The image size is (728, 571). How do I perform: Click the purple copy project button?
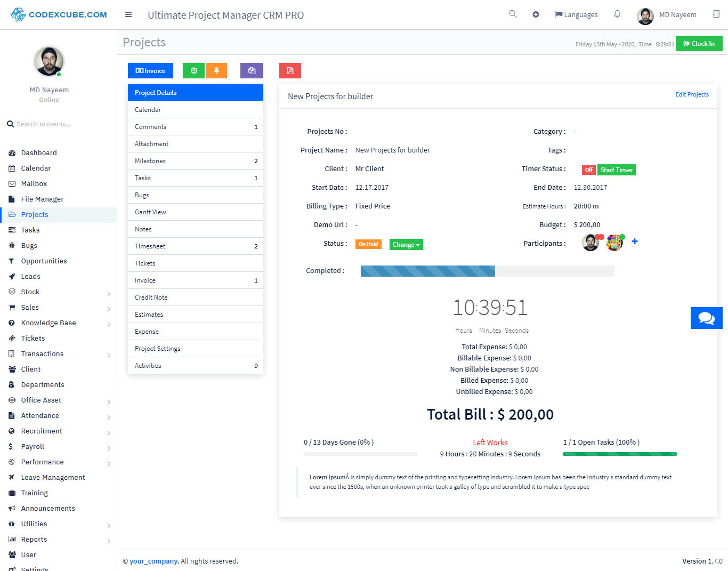252,70
